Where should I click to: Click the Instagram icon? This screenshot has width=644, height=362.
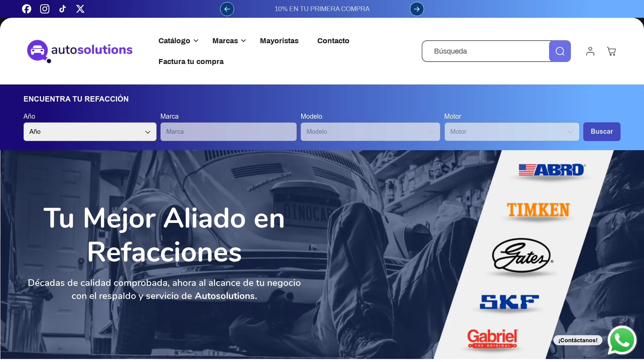point(45,9)
